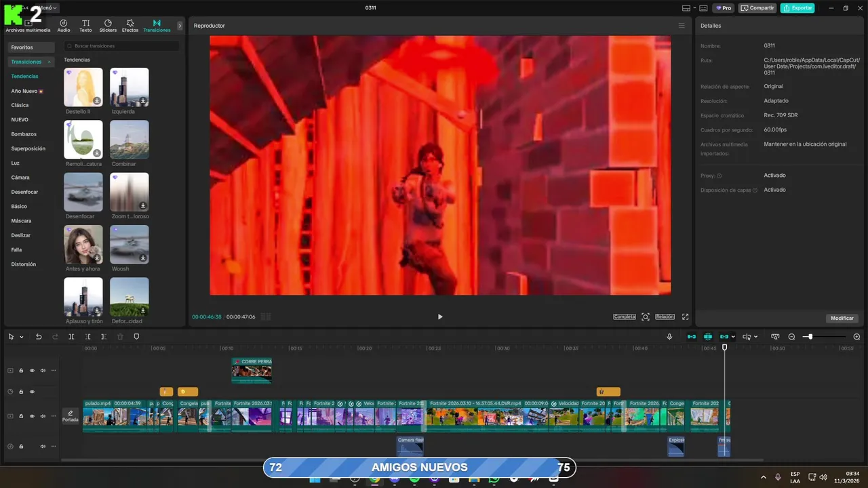Select the Bombazos transitions category
The width and height of the screenshot is (868, 488).
coord(24,134)
